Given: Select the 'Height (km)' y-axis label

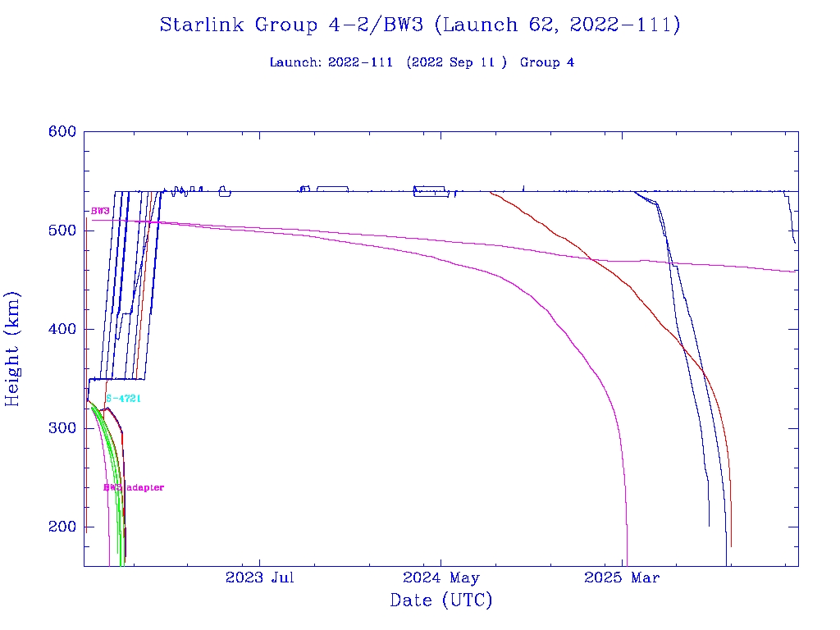Looking at the screenshot, I should click(x=13, y=349).
